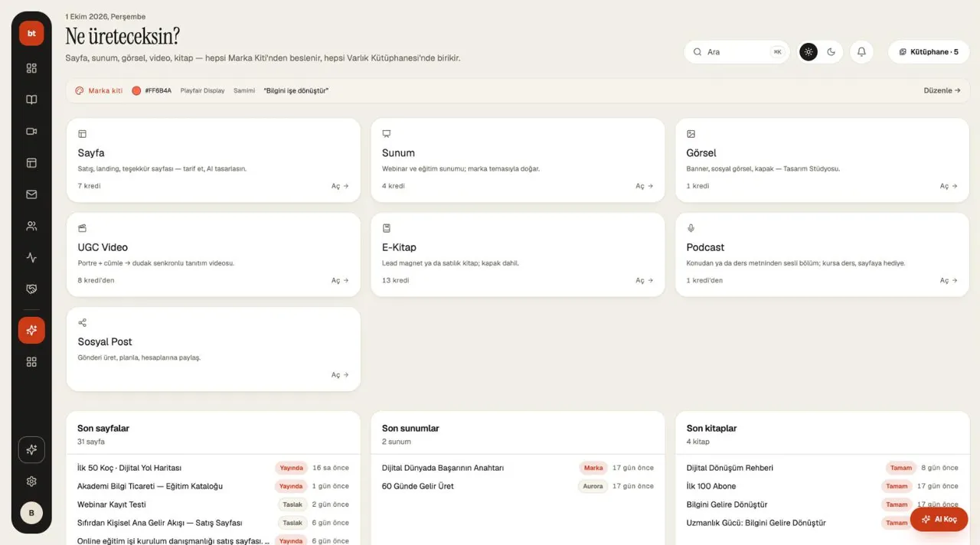Open "Akademi Bilgi Ticareti — Eğitim Kataloğu" row
This screenshot has height=545, width=980.
point(213,486)
